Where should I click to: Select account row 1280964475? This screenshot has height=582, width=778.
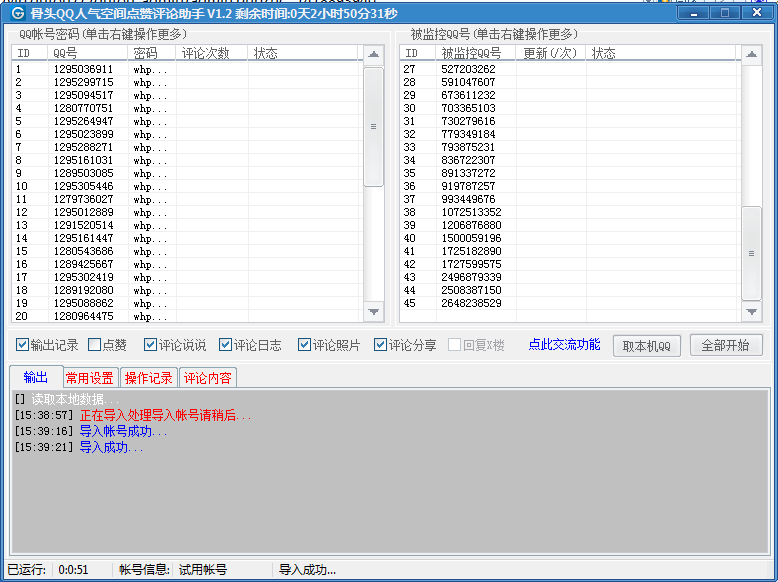click(187, 316)
